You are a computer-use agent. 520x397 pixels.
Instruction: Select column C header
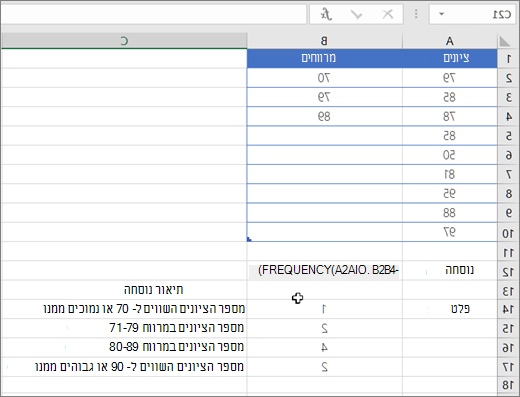[x=124, y=41]
